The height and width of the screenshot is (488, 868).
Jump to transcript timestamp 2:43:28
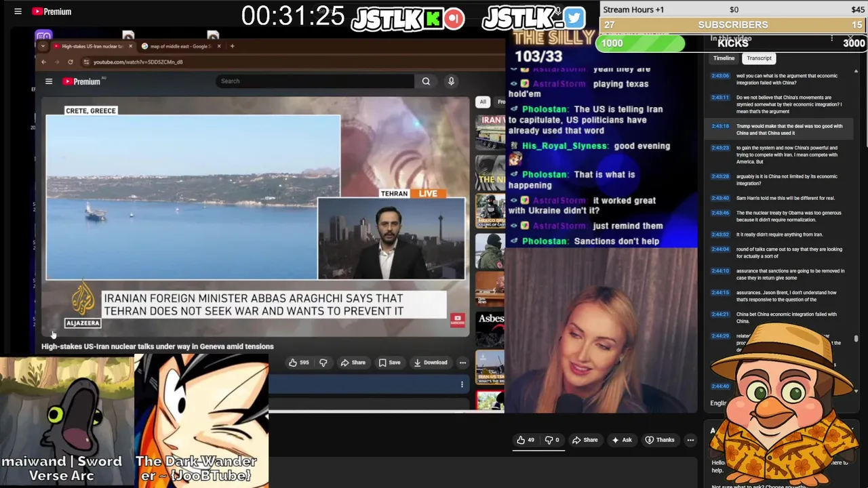719,176
